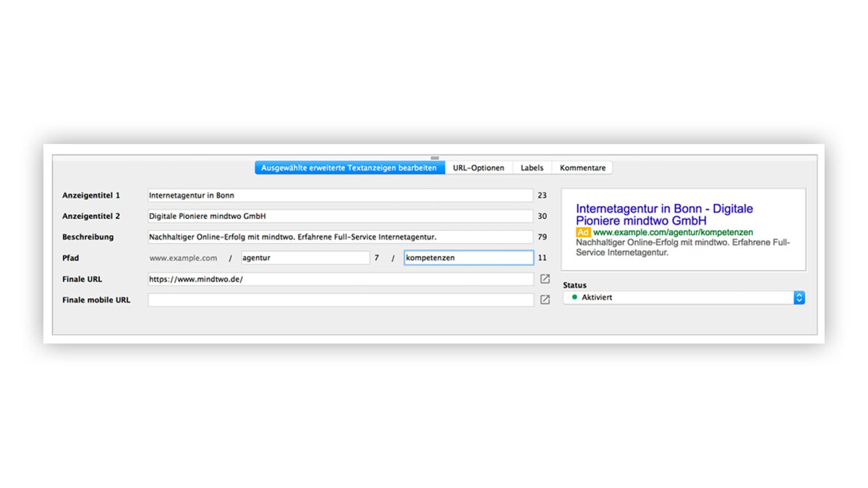Click the 'Status' heading label
The width and height of the screenshot is (868, 488).
coord(574,285)
